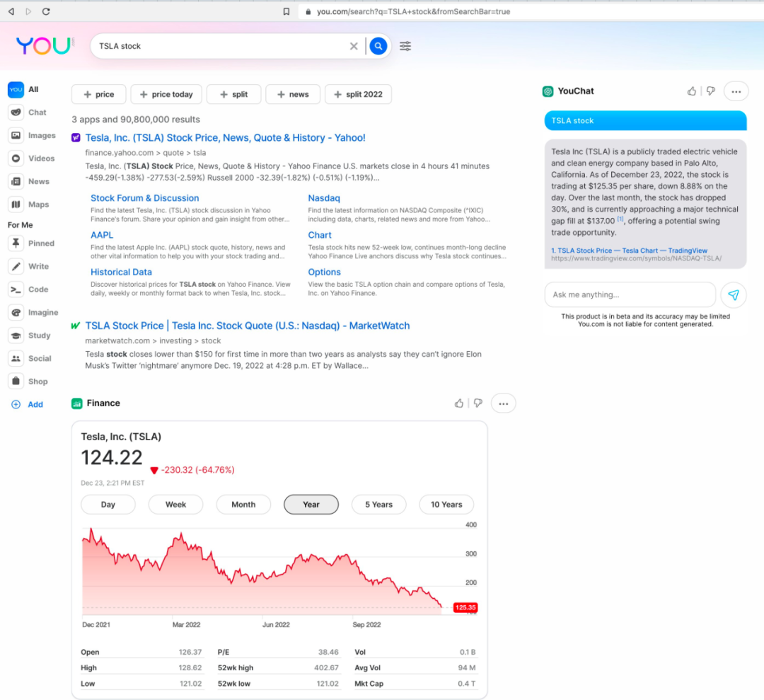Open Images in the sidebar
Screen dimensions: 764x700
click(32, 135)
